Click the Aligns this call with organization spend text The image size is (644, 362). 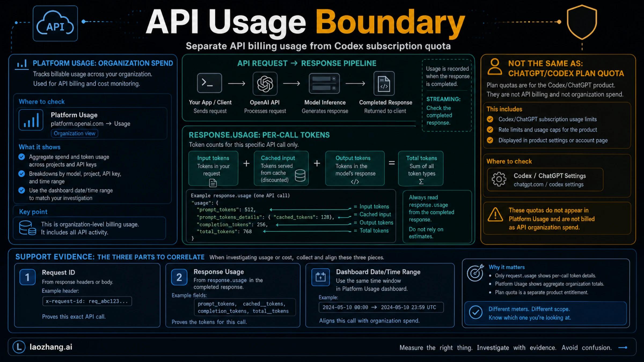click(369, 321)
